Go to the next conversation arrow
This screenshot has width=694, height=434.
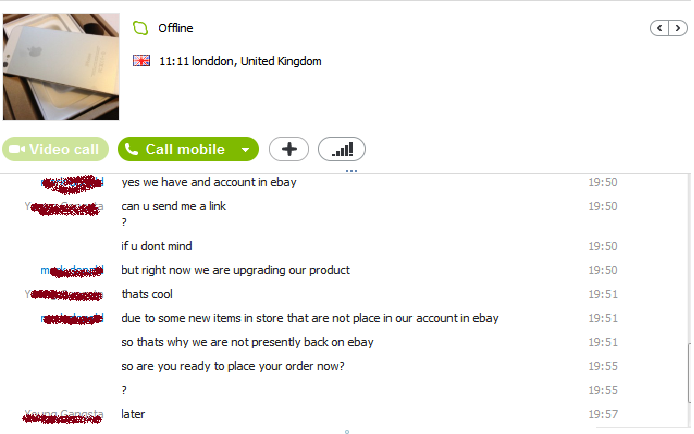[678, 28]
